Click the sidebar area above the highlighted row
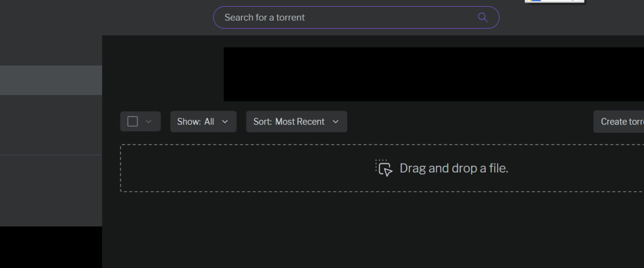The image size is (644, 268). (51, 50)
